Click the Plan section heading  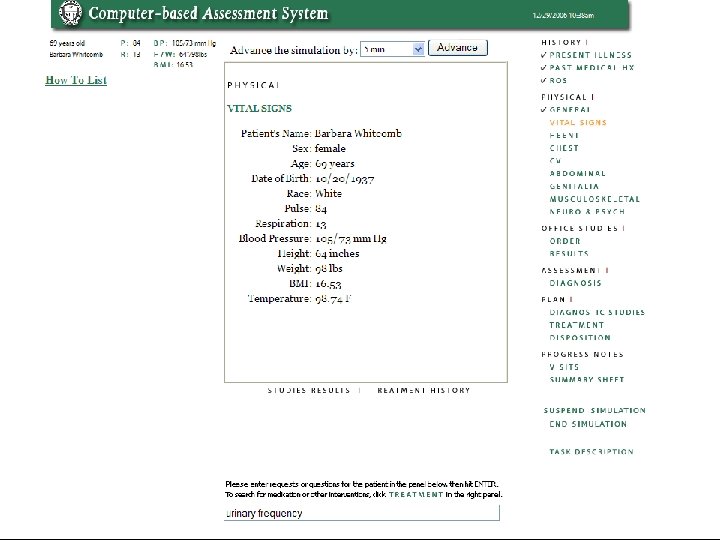coord(553,299)
